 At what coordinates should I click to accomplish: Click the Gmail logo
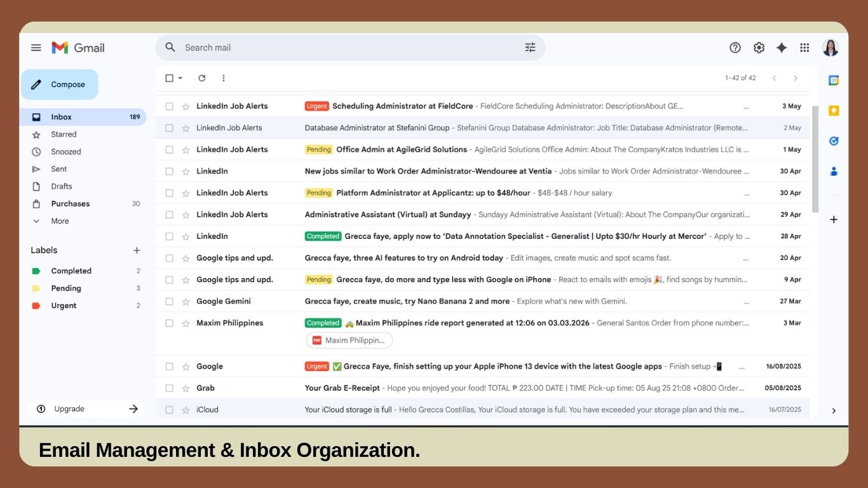pyautogui.click(x=78, y=48)
